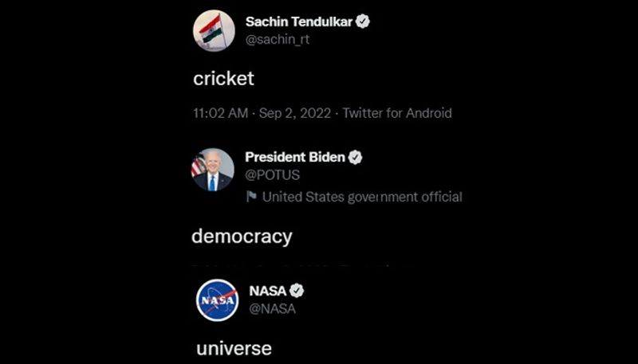Click the 11:02 AM tweet time

[x=221, y=113]
